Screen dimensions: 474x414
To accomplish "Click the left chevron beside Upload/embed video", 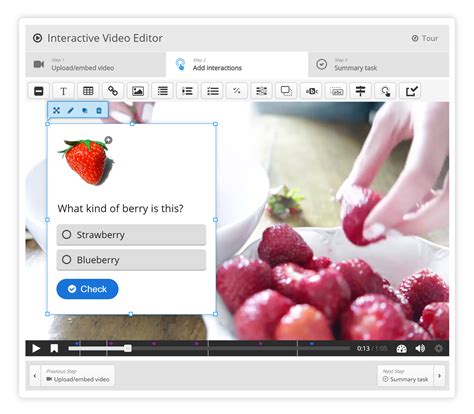I will pos(35,376).
